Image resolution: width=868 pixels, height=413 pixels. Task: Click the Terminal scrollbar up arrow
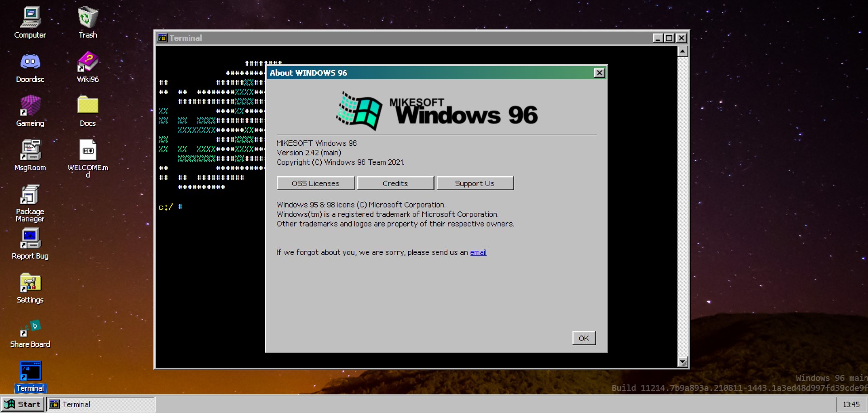coord(683,51)
